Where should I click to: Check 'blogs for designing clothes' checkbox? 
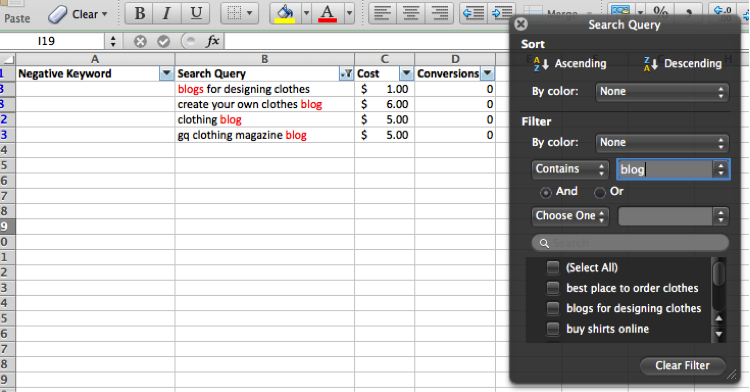(553, 308)
